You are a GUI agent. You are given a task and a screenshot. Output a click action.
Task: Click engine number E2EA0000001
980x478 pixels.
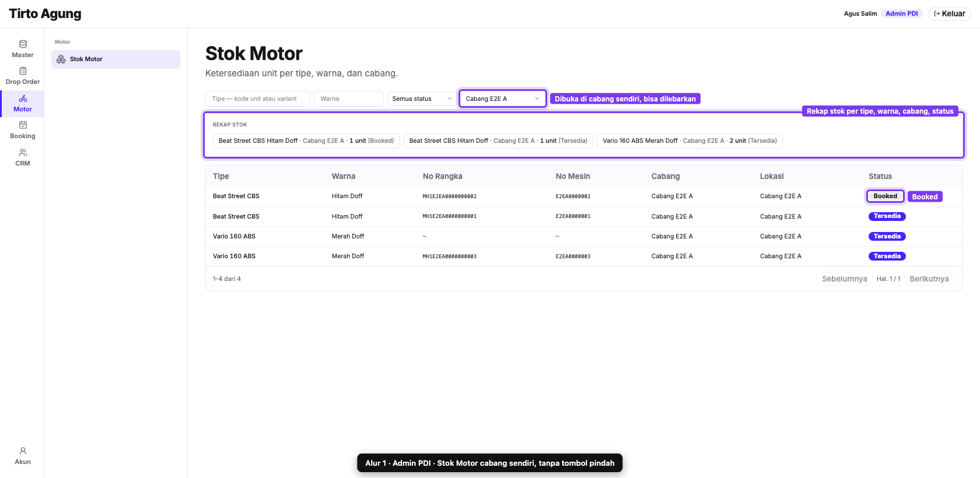pyautogui.click(x=573, y=216)
